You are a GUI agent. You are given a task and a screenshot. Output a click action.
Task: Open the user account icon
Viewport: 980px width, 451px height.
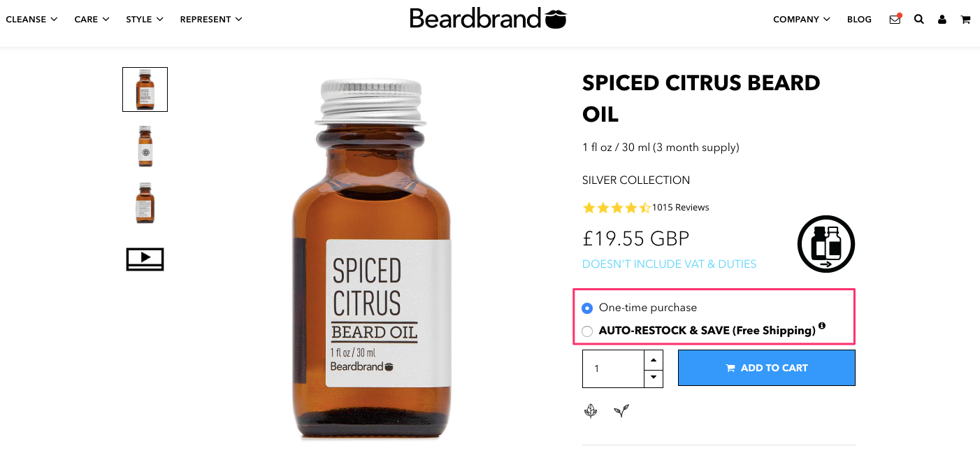click(x=942, y=20)
